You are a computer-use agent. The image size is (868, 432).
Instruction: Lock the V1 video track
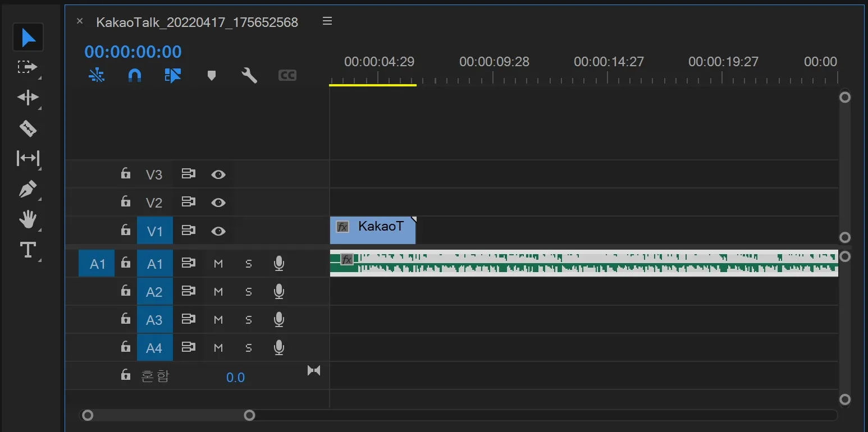tap(126, 230)
